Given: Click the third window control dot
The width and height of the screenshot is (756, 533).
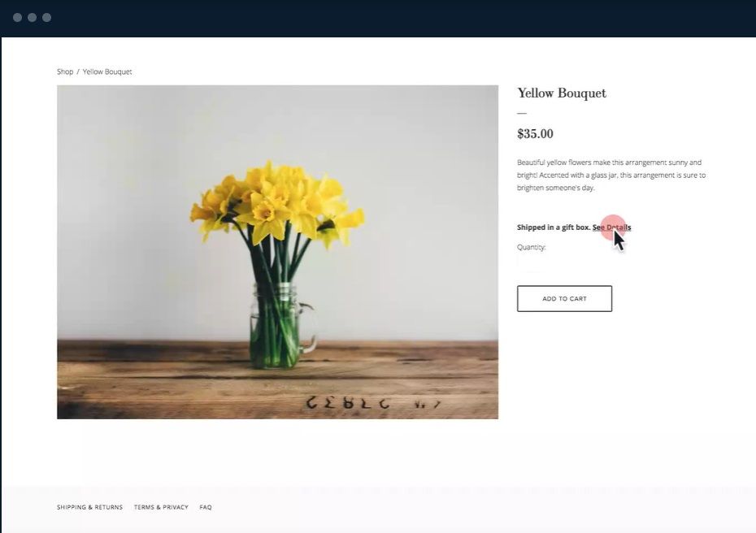Looking at the screenshot, I should 47,18.
